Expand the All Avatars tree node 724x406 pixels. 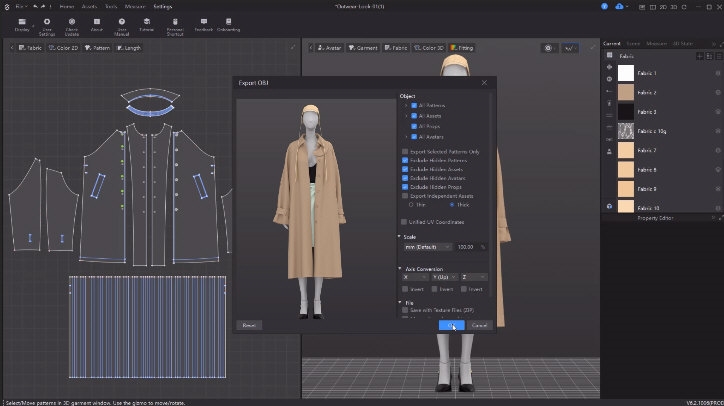pos(406,137)
